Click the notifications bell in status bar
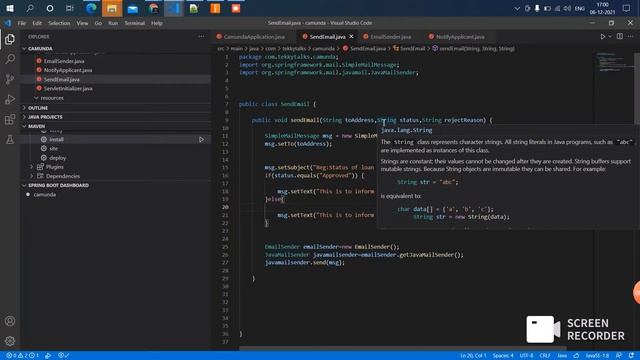This screenshot has width=640, height=360. point(631,356)
